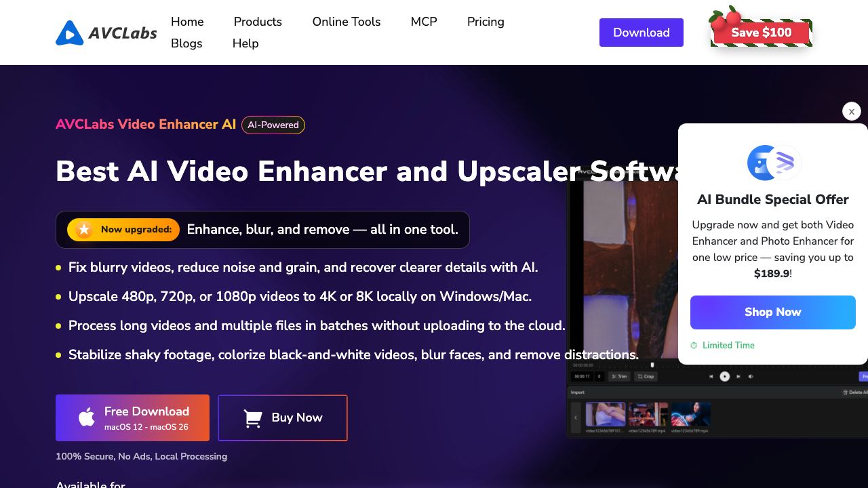The width and height of the screenshot is (868, 488).
Task: Open the Home menu item
Action: tap(187, 22)
